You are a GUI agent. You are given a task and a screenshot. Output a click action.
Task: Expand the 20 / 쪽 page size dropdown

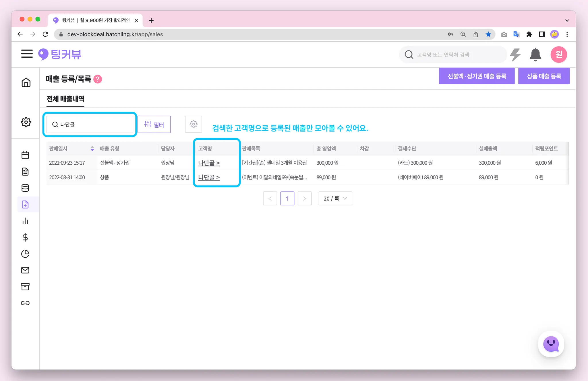[x=335, y=199]
